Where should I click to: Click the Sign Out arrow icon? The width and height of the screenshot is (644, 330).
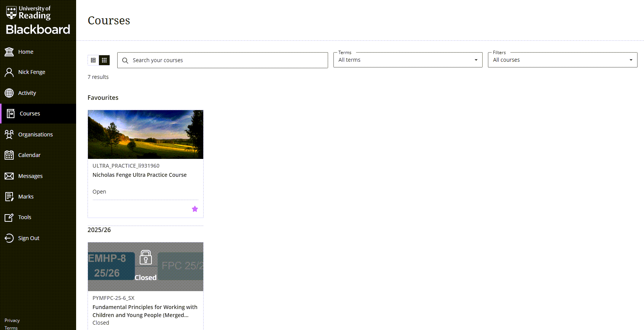[9, 238]
